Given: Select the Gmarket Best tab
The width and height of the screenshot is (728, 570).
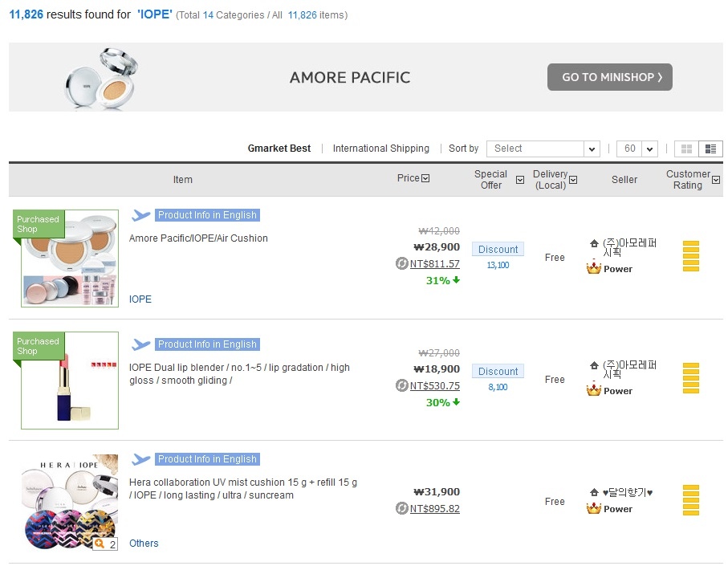Looking at the screenshot, I should [x=279, y=149].
